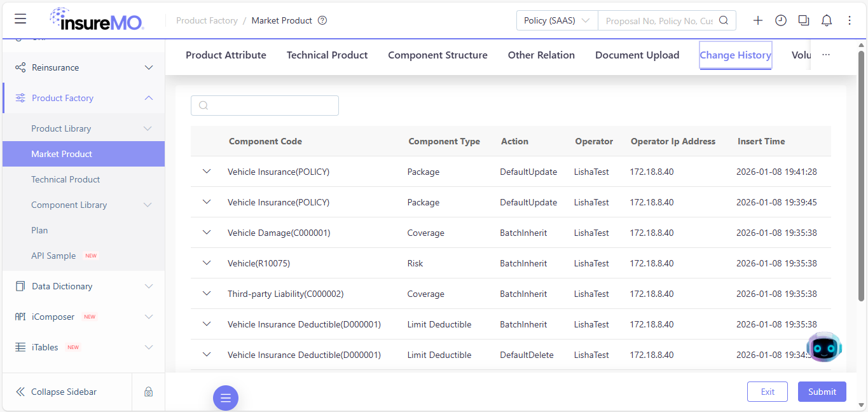Click the help question mark beside Market Product
The height and width of the screenshot is (412, 868).
[x=322, y=20]
